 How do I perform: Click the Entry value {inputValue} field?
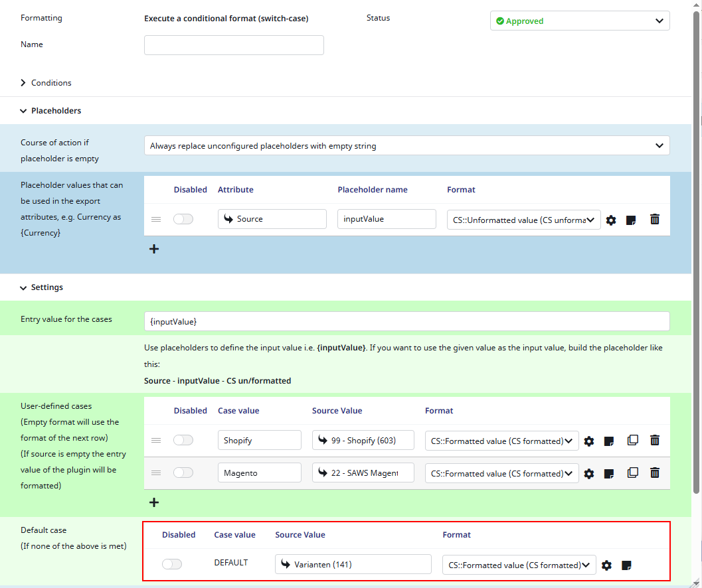click(406, 322)
